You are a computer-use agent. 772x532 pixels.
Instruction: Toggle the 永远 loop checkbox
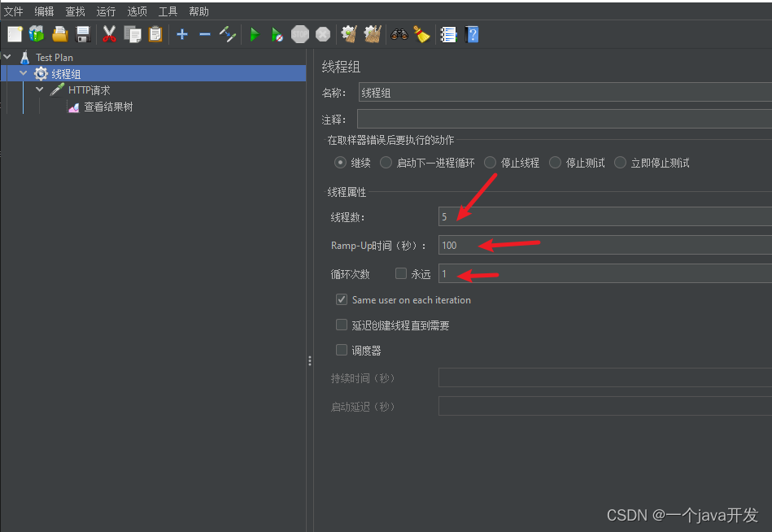pos(401,273)
